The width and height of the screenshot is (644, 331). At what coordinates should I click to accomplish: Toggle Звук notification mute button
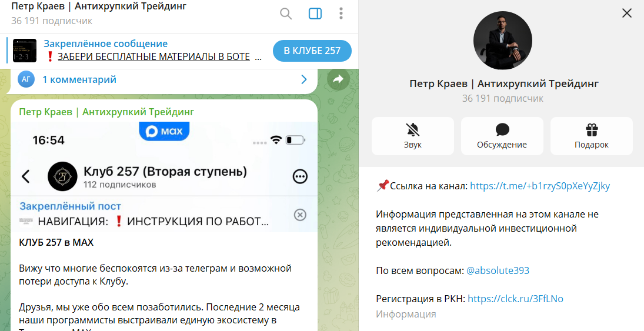[x=412, y=136]
